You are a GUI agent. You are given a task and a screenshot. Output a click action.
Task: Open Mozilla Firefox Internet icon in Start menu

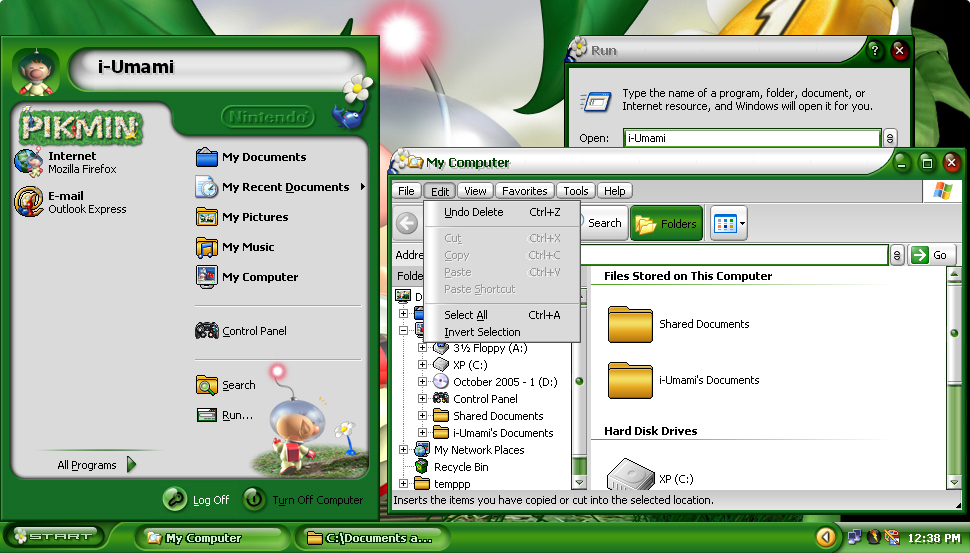coord(28,162)
